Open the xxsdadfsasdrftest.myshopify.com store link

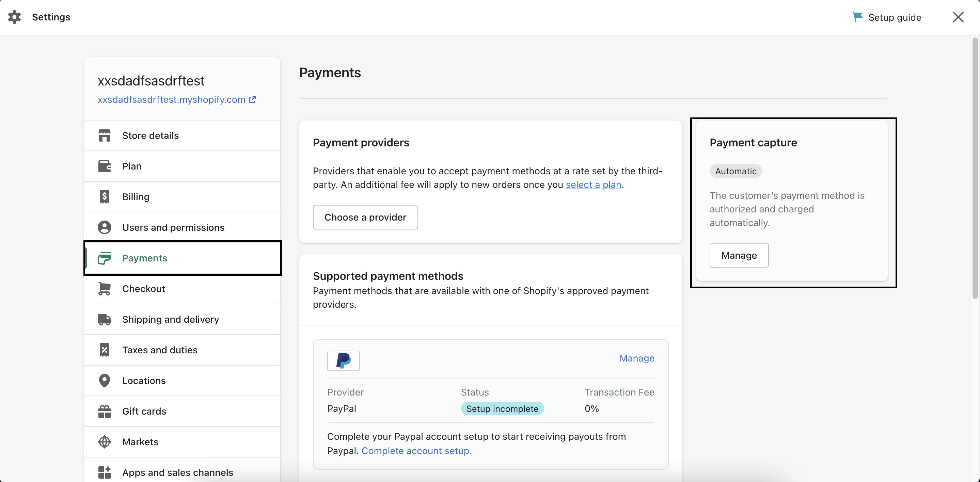point(172,100)
